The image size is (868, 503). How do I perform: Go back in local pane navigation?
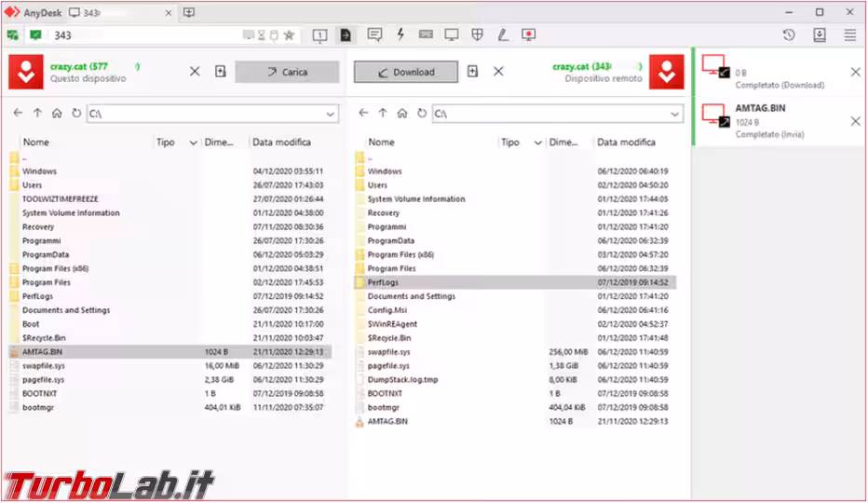point(18,113)
